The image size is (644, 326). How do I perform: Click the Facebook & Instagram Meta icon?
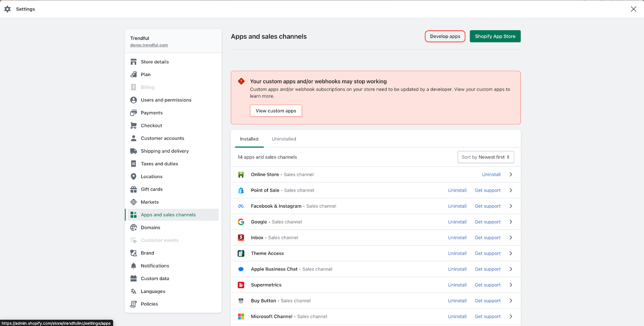point(241,206)
